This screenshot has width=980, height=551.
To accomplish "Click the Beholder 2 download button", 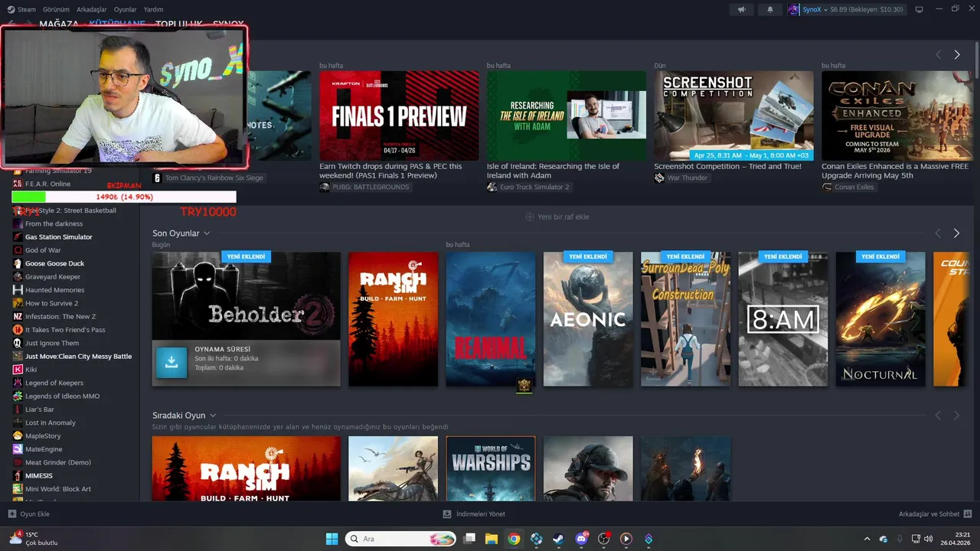I will pyautogui.click(x=171, y=364).
